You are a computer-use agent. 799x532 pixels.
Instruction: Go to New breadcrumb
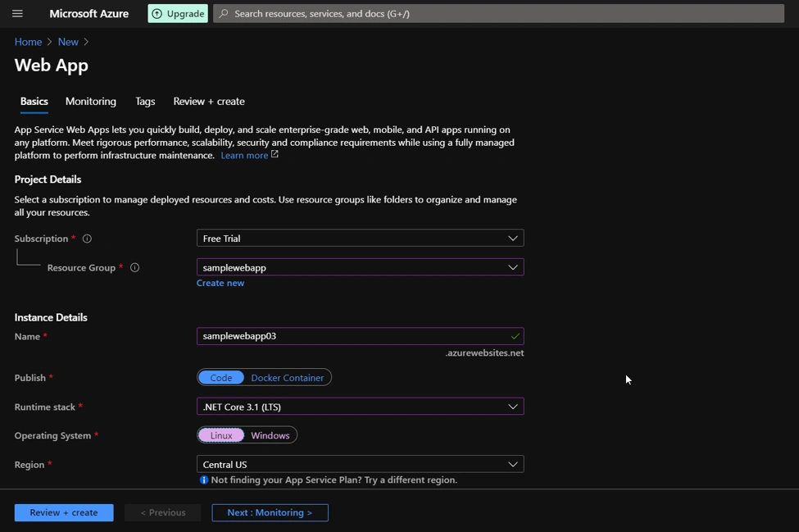[68, 42]
